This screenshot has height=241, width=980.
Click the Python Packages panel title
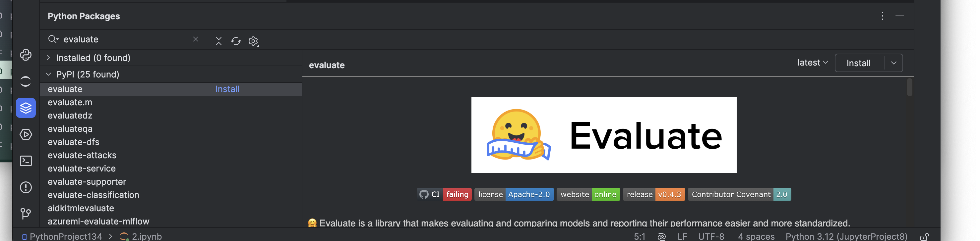(x=84, y=16)
